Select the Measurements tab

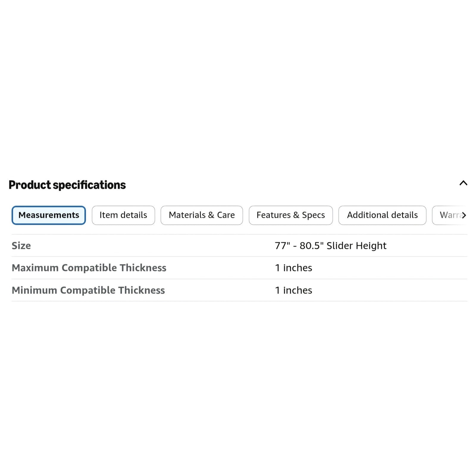click(x=49, y=215)
